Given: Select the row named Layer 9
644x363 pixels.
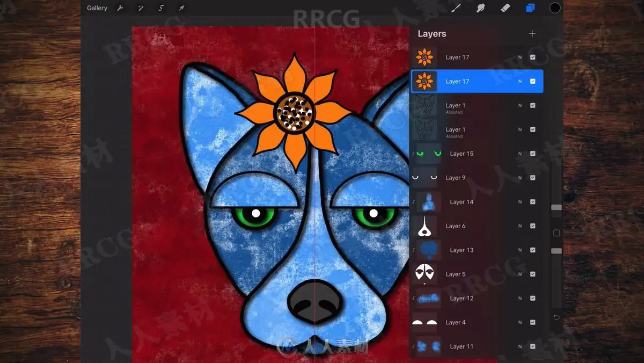Looking at the screenshot, I should click(x=477, y=178).
